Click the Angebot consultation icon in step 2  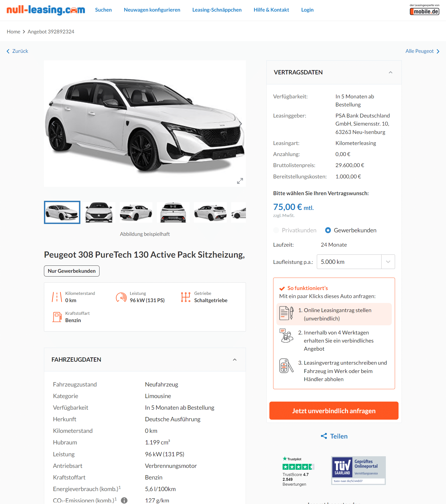(286, 336)
